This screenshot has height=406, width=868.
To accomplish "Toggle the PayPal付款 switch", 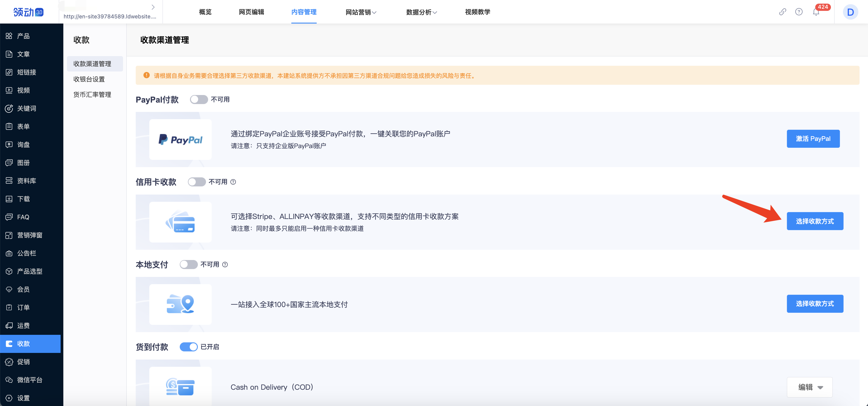I will pos(198,100).
